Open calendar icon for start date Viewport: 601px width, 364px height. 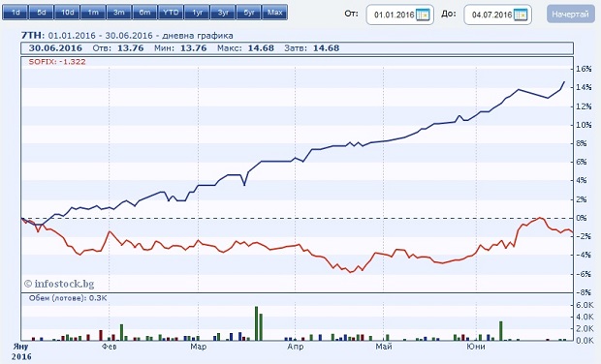(x=423, y=15)
